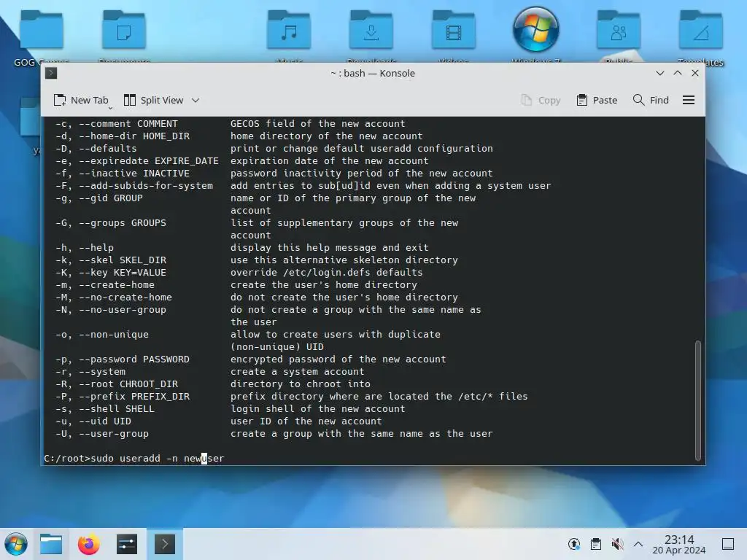Open System Settings from taskbar
Image resolution: width=747 pixels, height=560 pixels.
click(x=127, y=544)
